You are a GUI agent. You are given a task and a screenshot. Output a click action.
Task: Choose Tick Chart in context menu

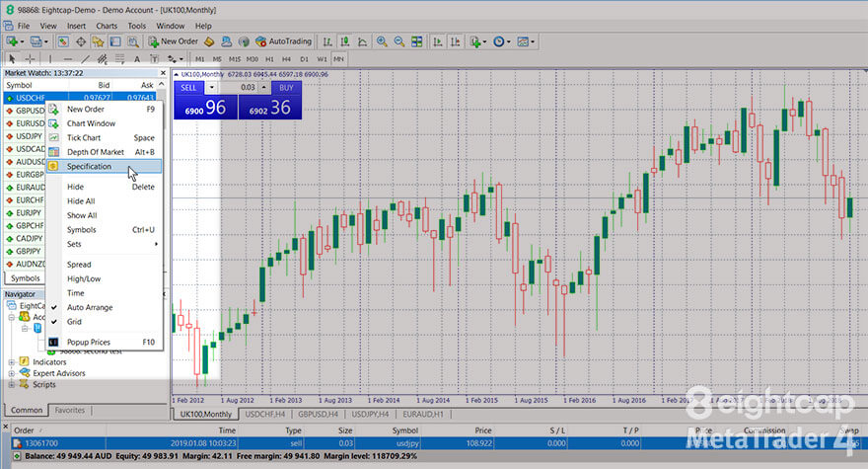coord(105,137)
